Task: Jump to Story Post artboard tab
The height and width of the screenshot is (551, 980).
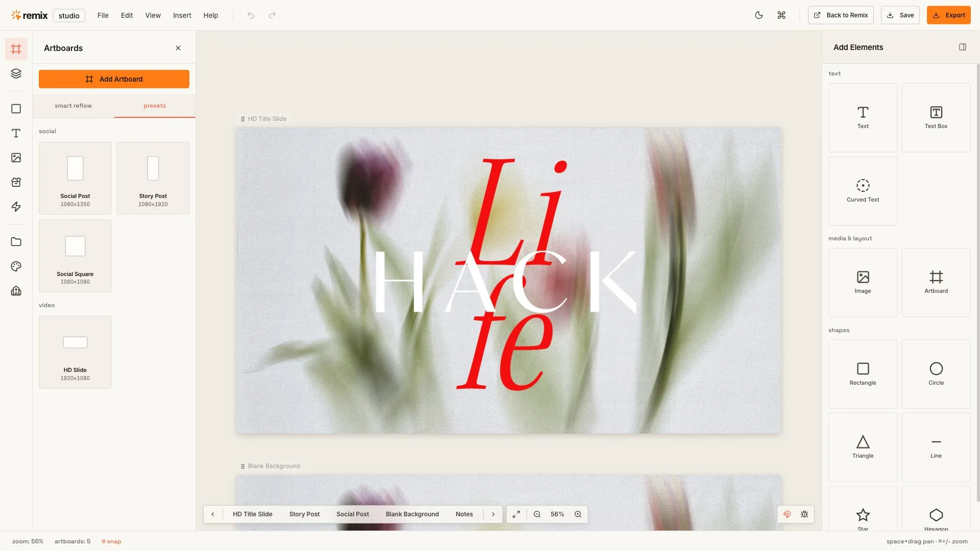Action: coord(304,514)
